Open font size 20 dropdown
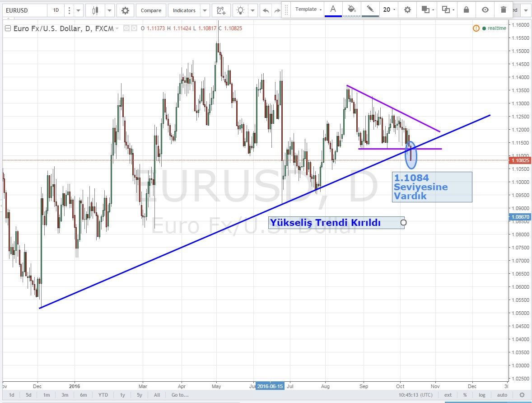 [389, 9]
